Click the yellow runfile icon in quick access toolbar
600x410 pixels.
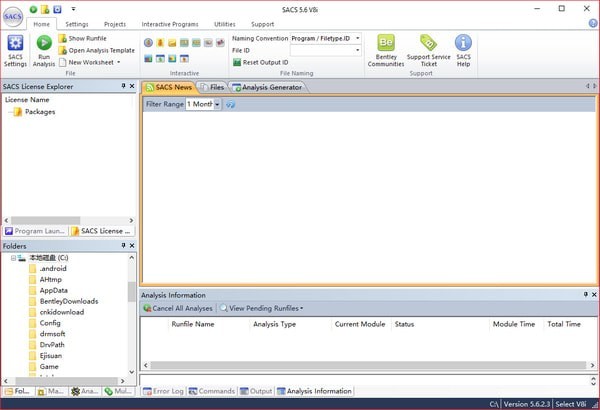[x=45, y=9]
